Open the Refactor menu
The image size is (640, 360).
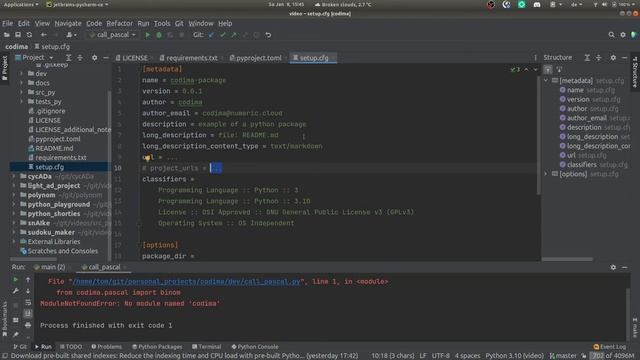(x=120, y=23)
